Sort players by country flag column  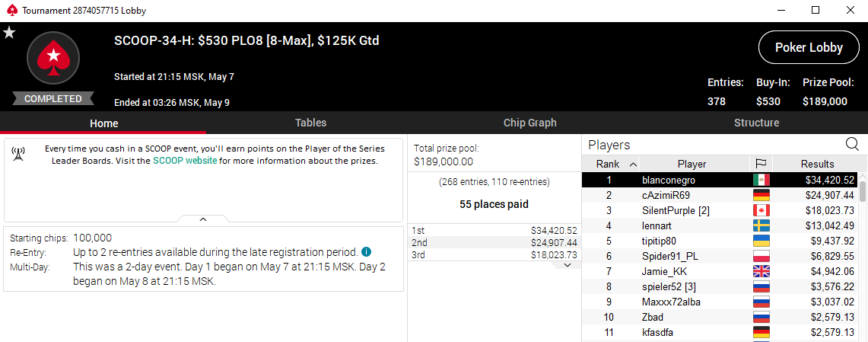760,164
